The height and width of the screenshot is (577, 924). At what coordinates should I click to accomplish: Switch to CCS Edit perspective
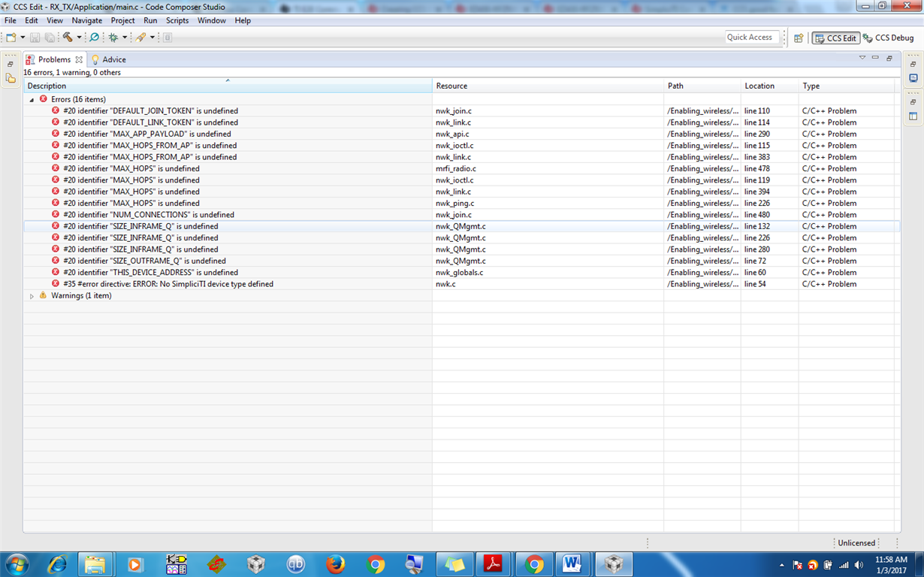click(x=835, y=38)
